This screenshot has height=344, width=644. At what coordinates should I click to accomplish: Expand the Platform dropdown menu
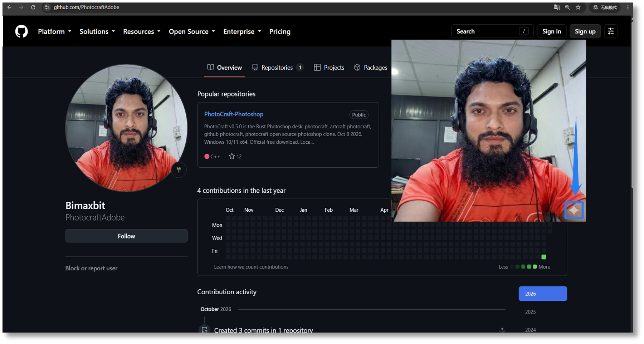pos(55,31)
